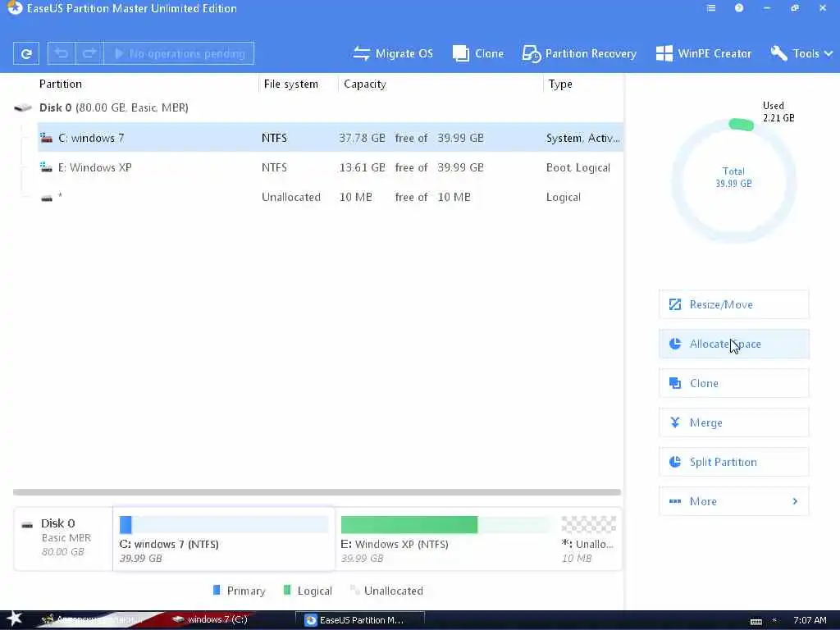The image size is (840, 630).
Task: Switch to EaseUS Partition M... taskbar item
Action: pos(360,620)
